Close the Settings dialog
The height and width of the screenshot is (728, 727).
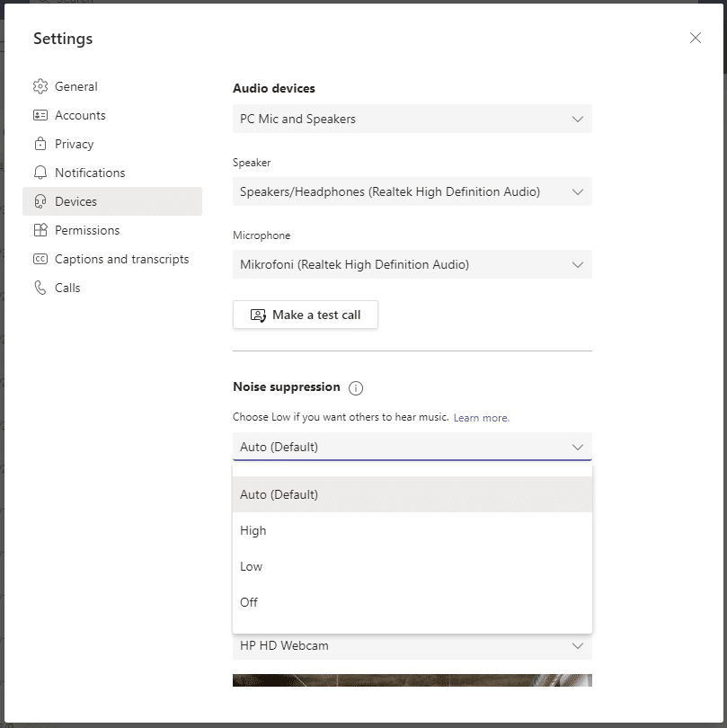coord(695,38)
